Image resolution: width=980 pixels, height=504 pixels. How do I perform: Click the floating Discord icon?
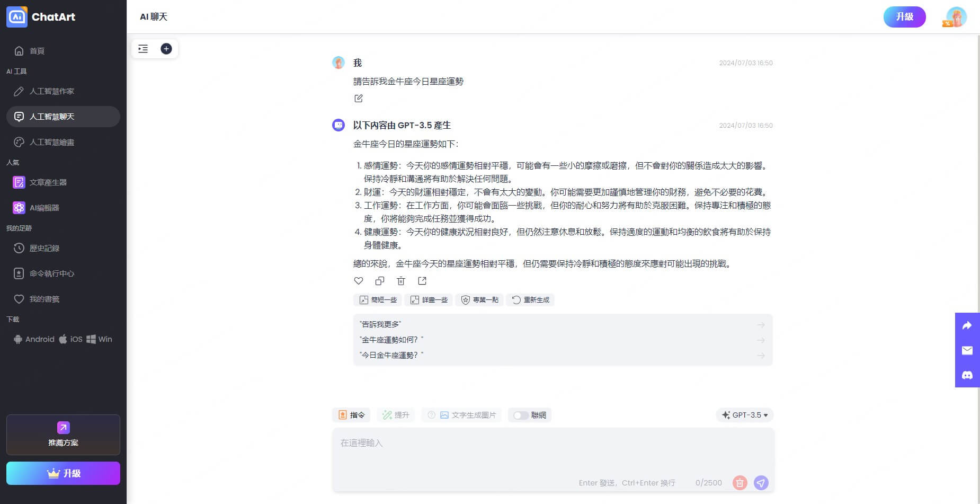[967, 375]
